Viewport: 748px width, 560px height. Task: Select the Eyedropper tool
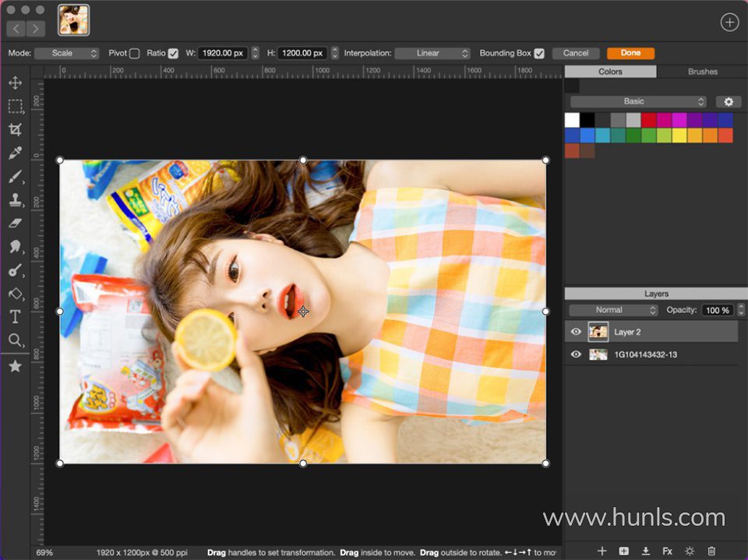coord(15,153)
